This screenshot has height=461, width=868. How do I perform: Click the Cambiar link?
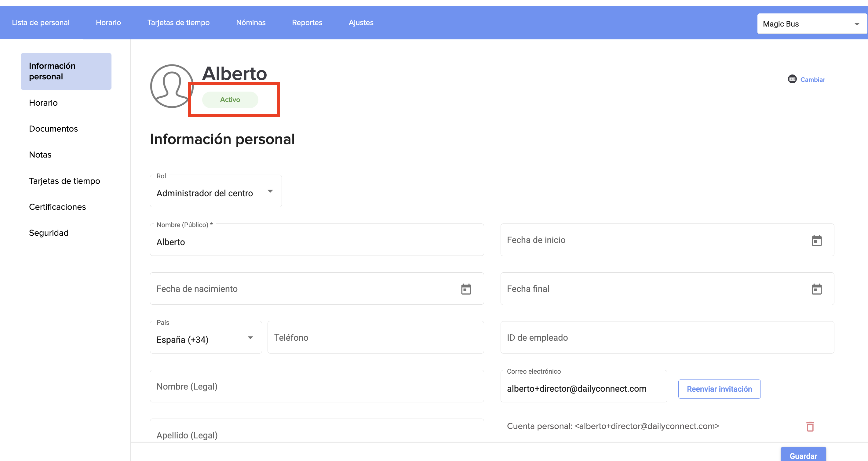pyautogui.click(x=812, y=79)
